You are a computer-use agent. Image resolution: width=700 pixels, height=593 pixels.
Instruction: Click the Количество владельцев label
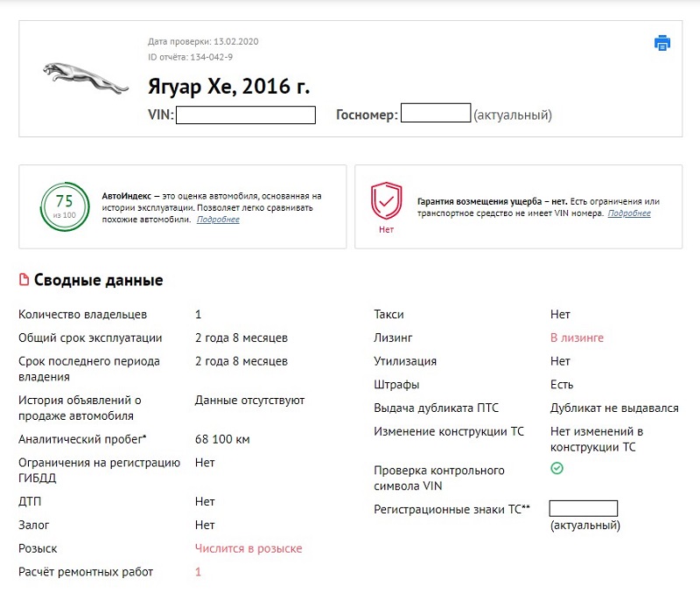[82, 315]
